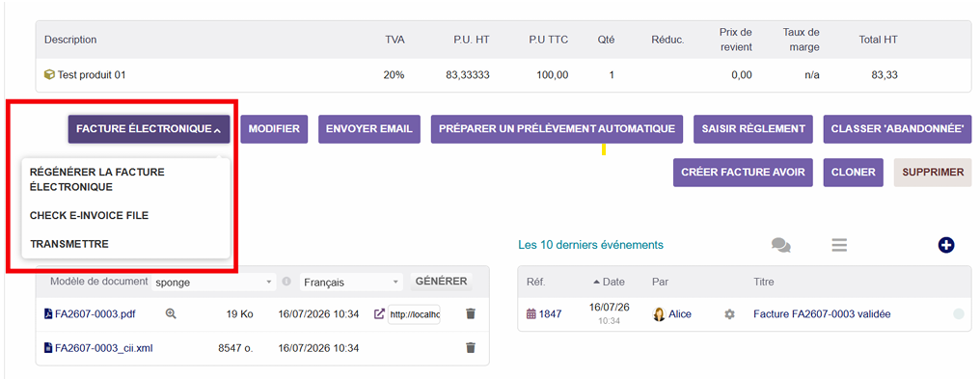980x379 pixels.
Task: Open event 1847 reference link
Action: 550,314
